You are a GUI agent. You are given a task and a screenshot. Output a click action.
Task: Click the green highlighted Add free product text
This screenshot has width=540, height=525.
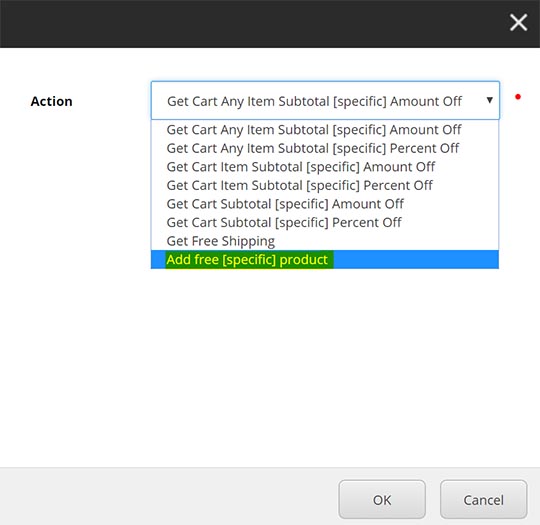(x=247, y=260)
